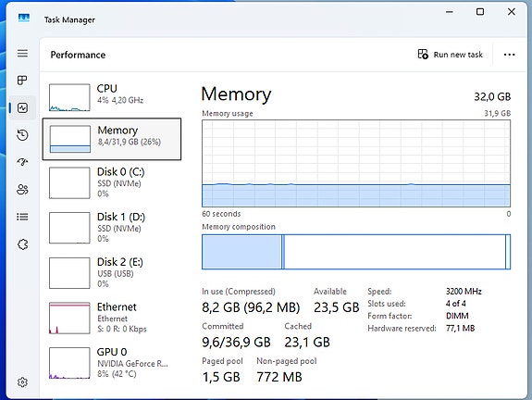This screenshot has height=400, width=532.
Task: Go to the Processes page icon
Action: [22, 81]
